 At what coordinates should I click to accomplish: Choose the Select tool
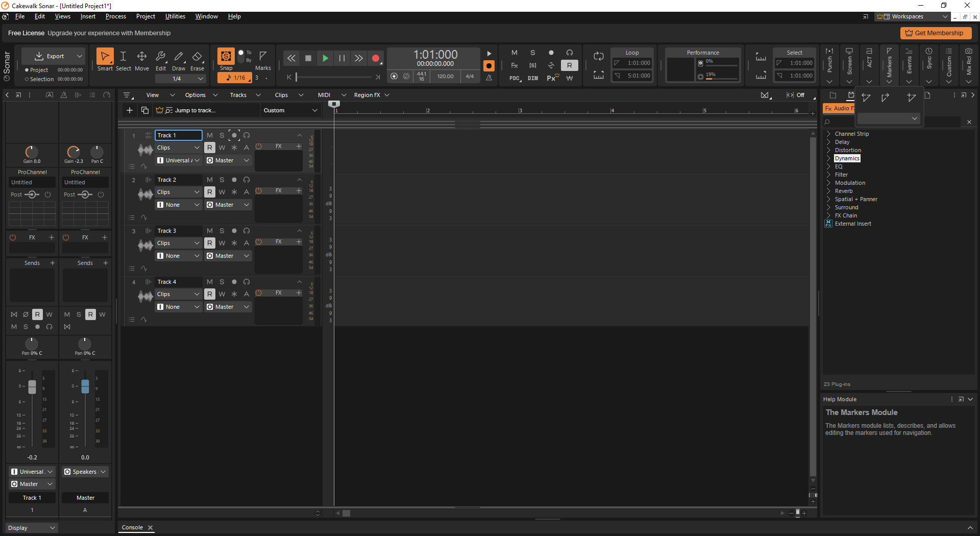[x=123, y=60]
